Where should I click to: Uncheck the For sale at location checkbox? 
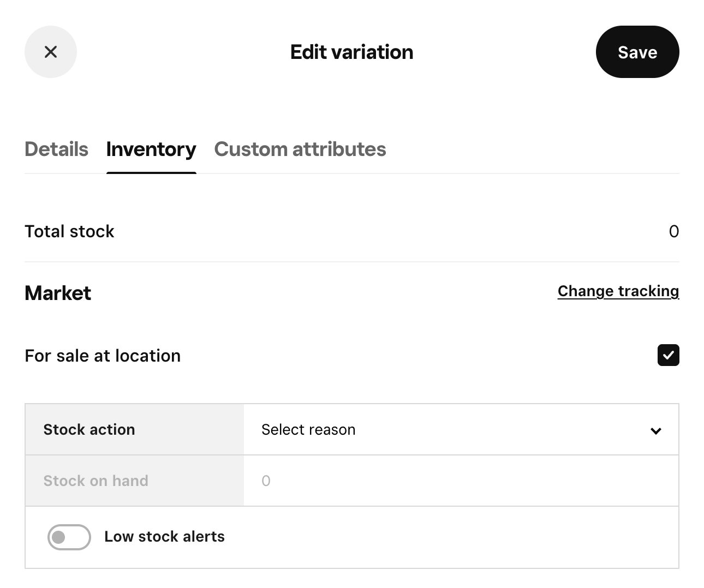click(668, 355)
